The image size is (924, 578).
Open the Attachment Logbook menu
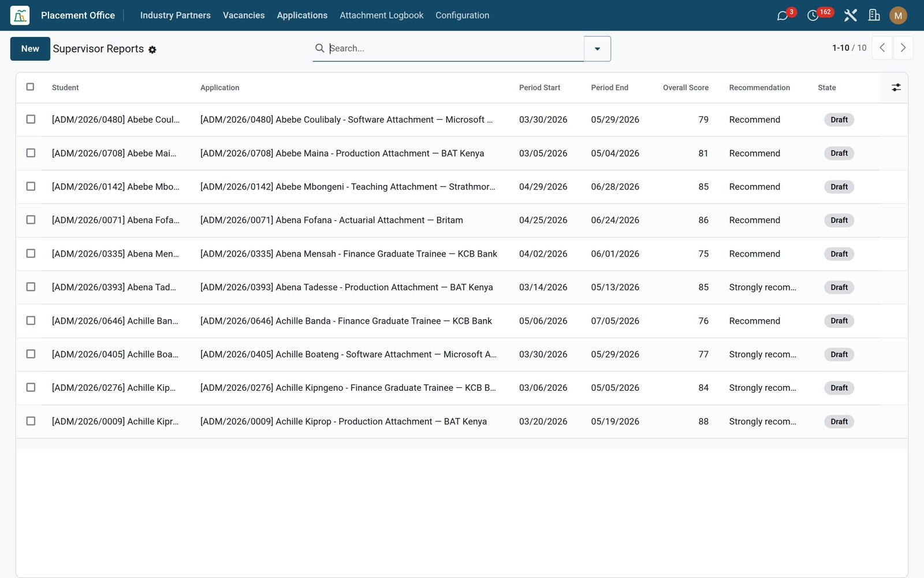(x=381, y=16)
